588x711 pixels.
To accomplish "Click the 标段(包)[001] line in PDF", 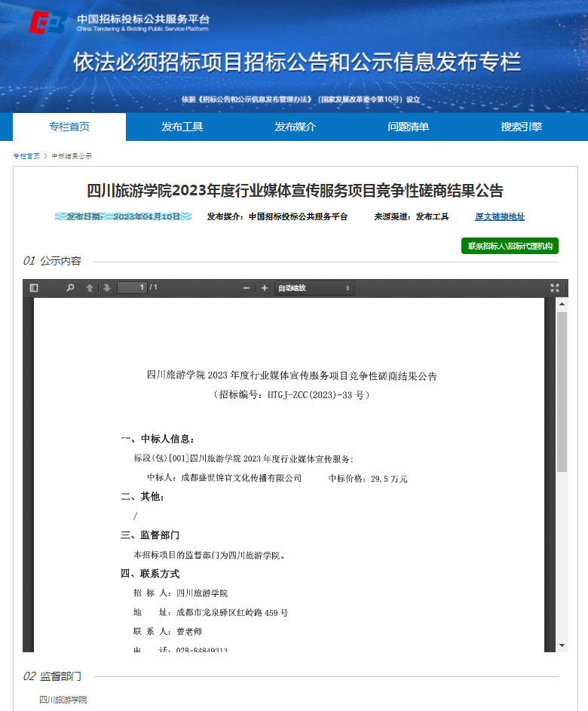I will point(243,459).
